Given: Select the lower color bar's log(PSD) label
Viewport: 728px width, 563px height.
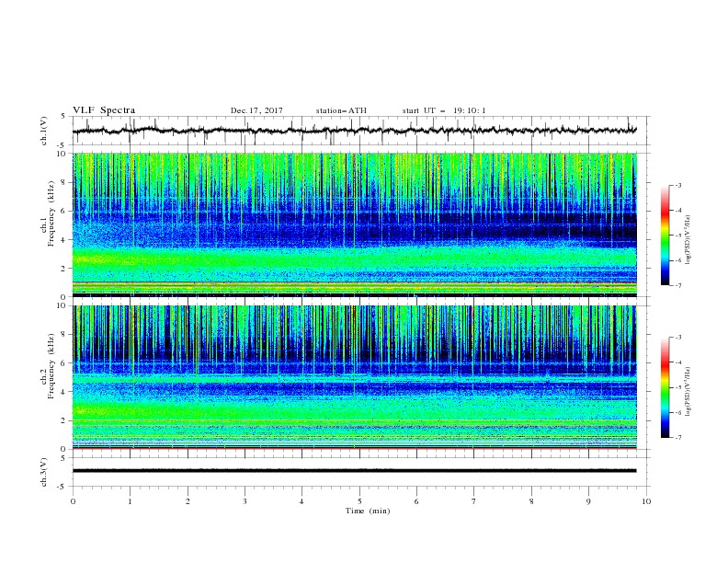Looking at the screenshot, I should point(688,391).
